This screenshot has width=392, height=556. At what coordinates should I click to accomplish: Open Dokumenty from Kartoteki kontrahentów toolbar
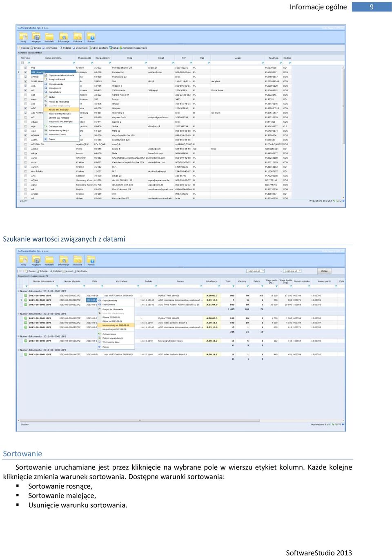click(80, 48)
